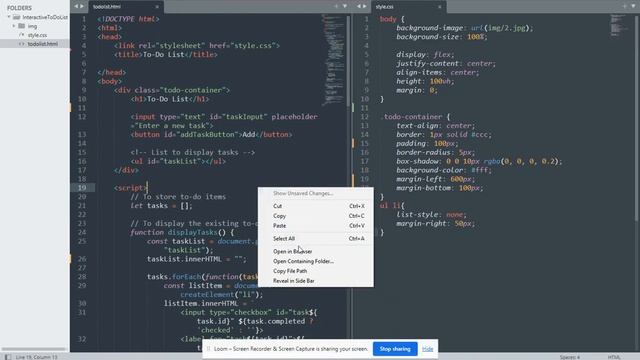Go to next tab in right pane
This screenshot has height=360, width=640.
364,6
